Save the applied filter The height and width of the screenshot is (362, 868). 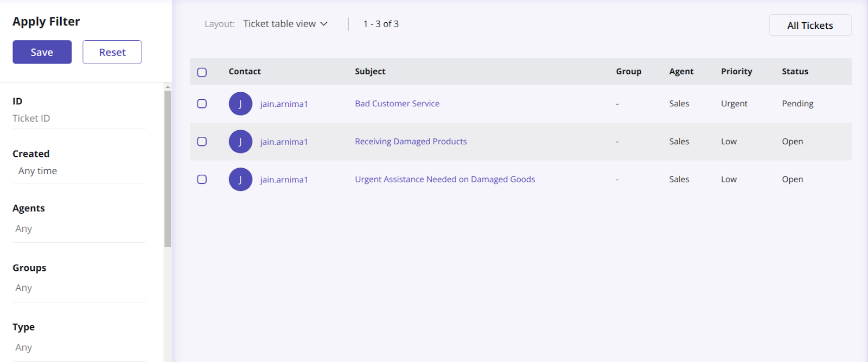(x=42, y=52)
